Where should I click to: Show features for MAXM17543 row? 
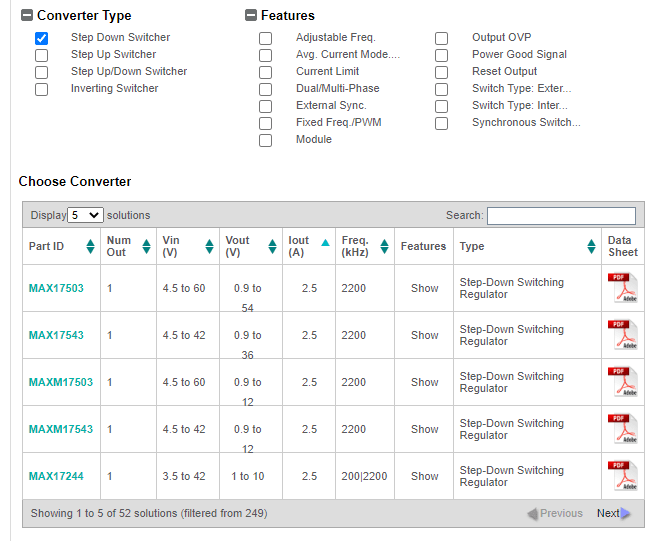(x=424, y=429)
